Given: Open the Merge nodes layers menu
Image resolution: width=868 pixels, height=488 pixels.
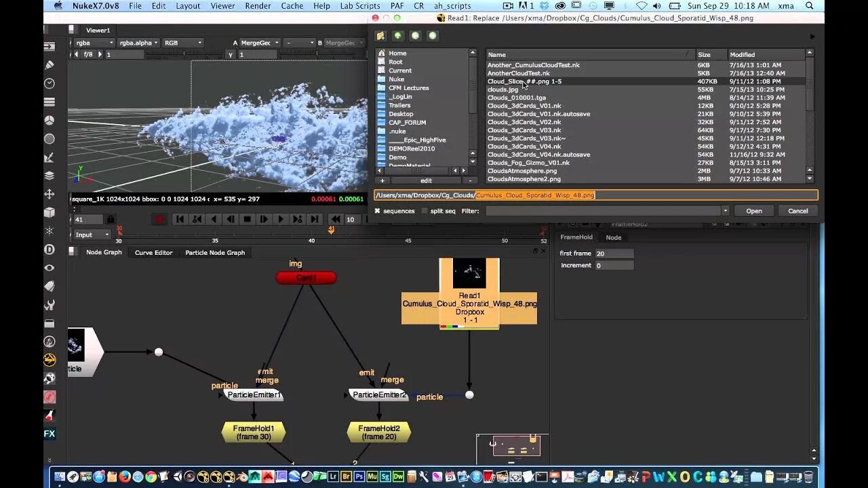Looking at the screenshot, I should coord(50,176).
